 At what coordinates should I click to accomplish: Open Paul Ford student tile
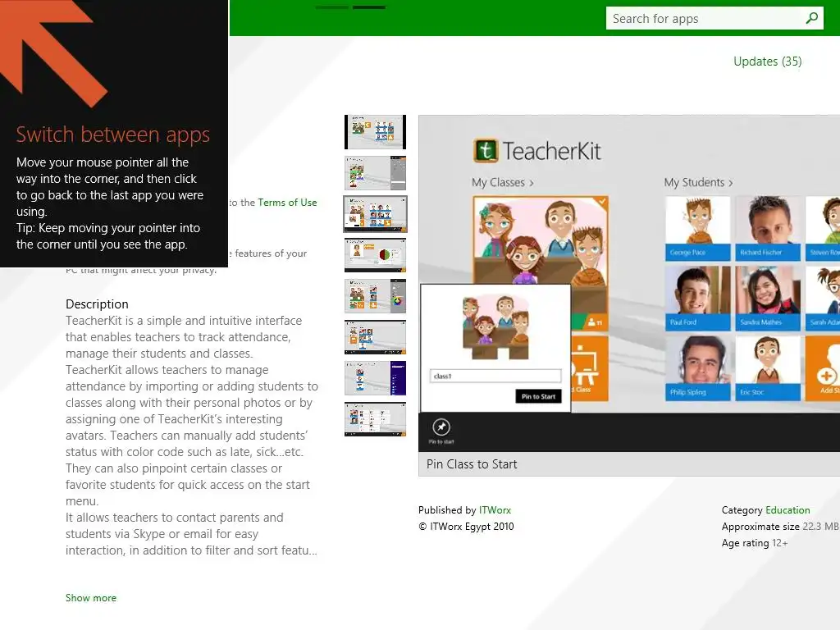[697, 299]
